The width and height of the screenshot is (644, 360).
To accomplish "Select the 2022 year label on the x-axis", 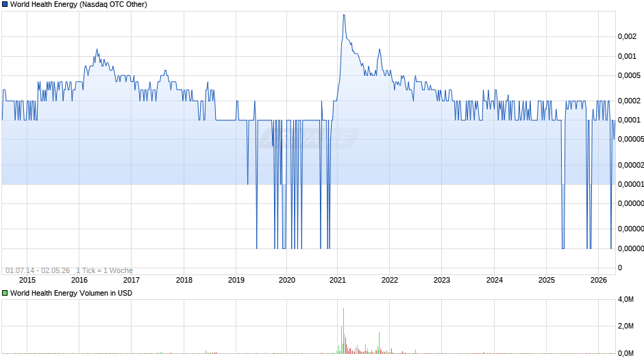I will pos(390,280).
